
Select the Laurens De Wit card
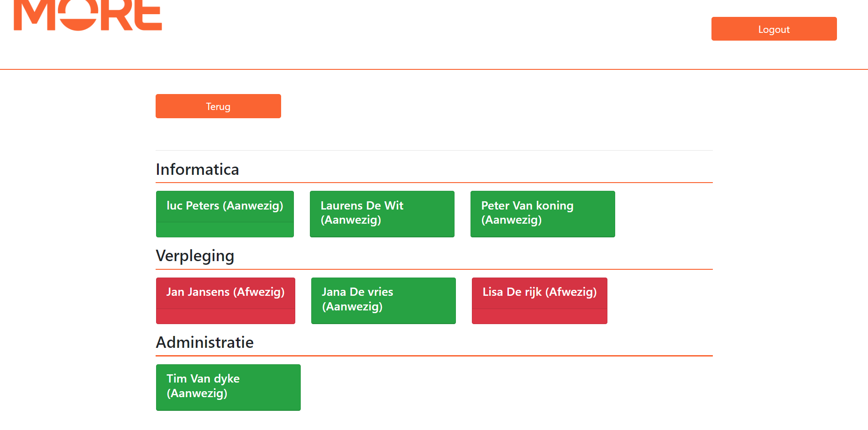point(382,214)
